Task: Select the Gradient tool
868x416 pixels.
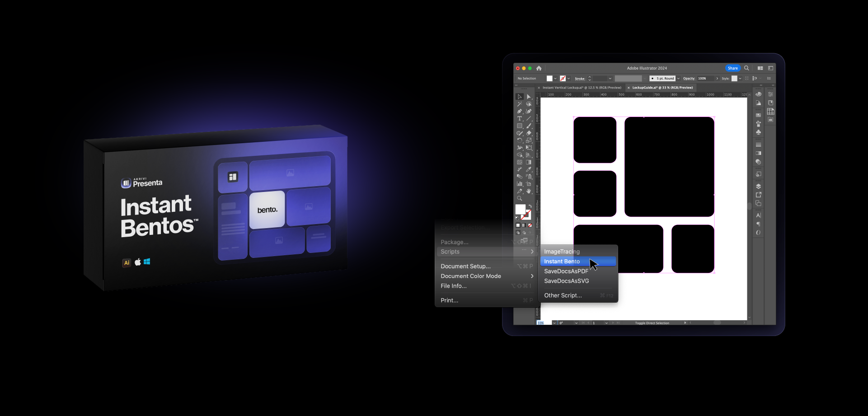Action: coord(529,162)
